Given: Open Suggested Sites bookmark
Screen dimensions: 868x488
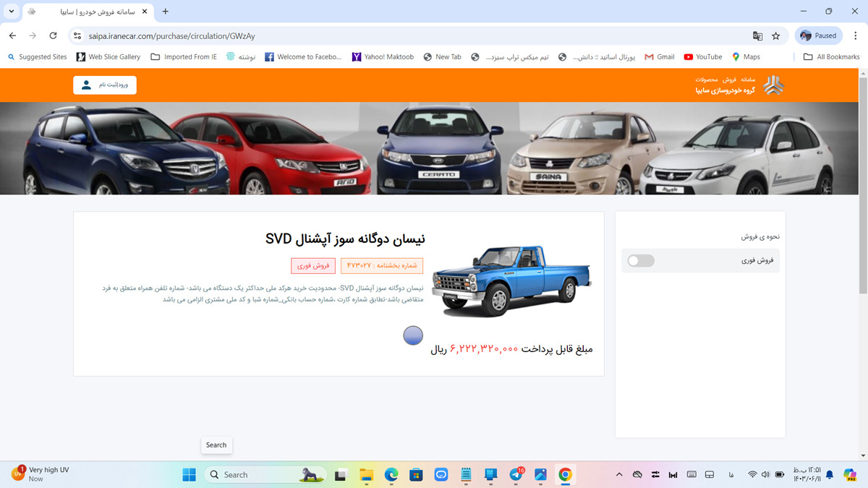Looking at the screenshot, I should (x=38, y=56).
